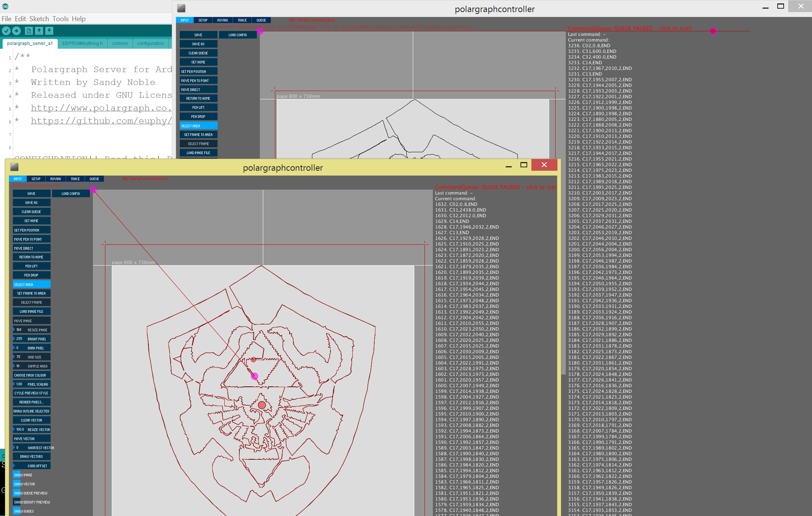Click PEN DROP in the front window

[x=32, y=275]
